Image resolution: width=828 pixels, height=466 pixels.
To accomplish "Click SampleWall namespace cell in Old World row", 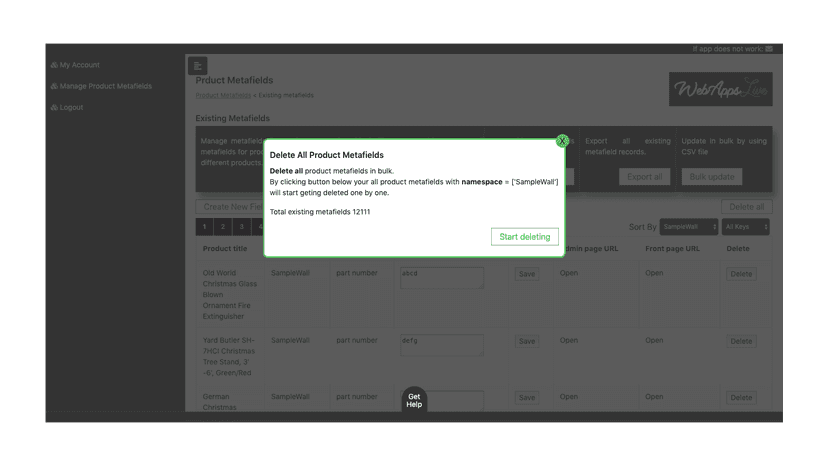I will click(x=290, y=273).
